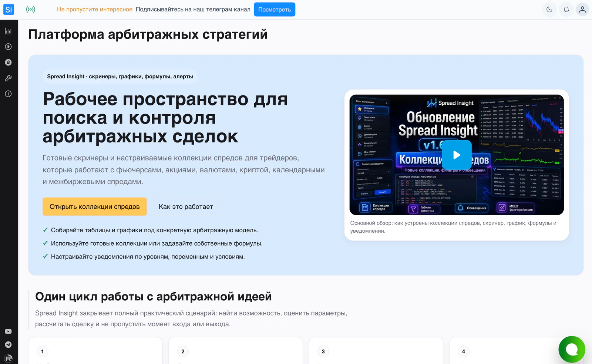
Task: Open the bar chart section in the sidebar
Action: tap(8, 31)
